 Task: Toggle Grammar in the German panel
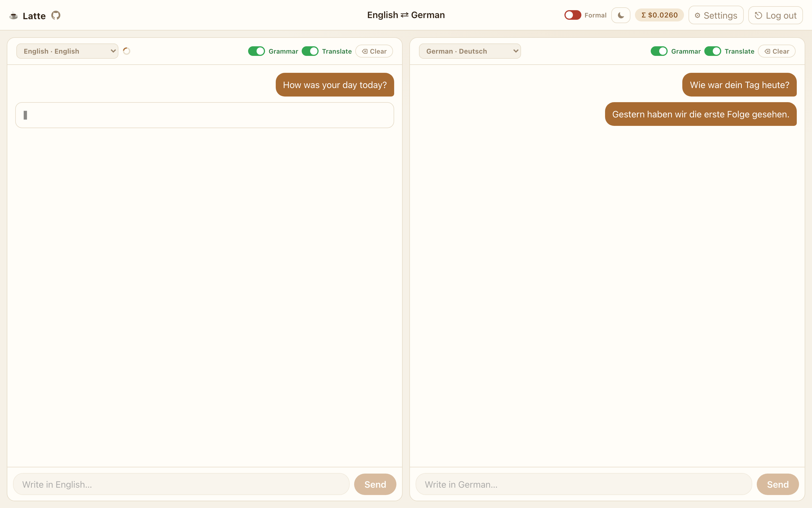click(659, 51)
